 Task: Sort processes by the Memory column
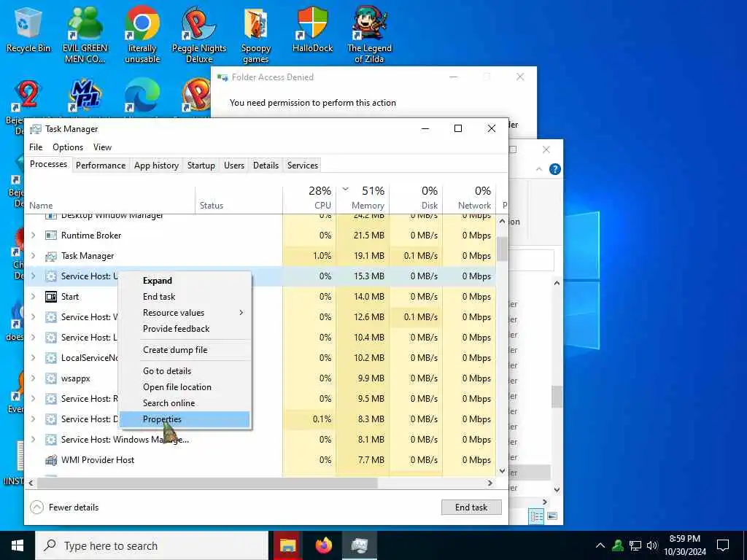(363, 198)
